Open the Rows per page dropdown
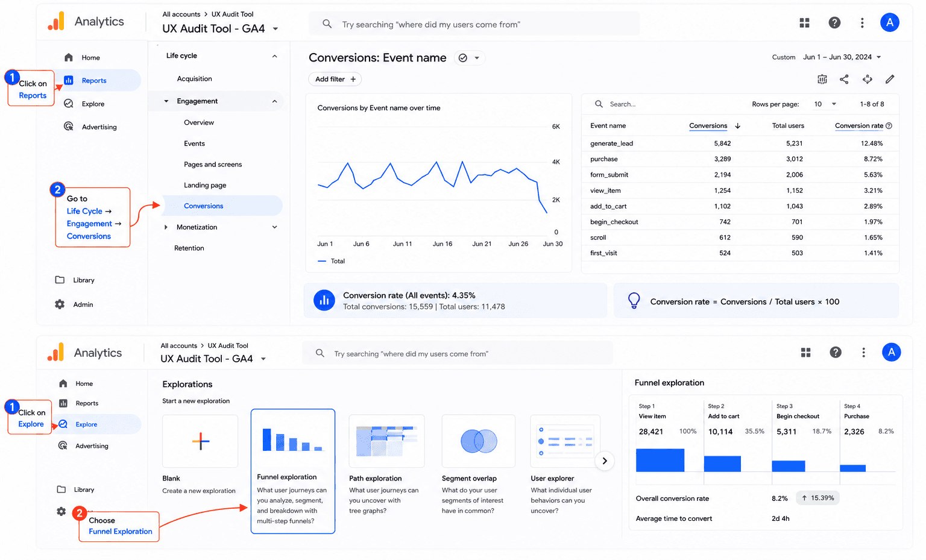 (825, 104)
